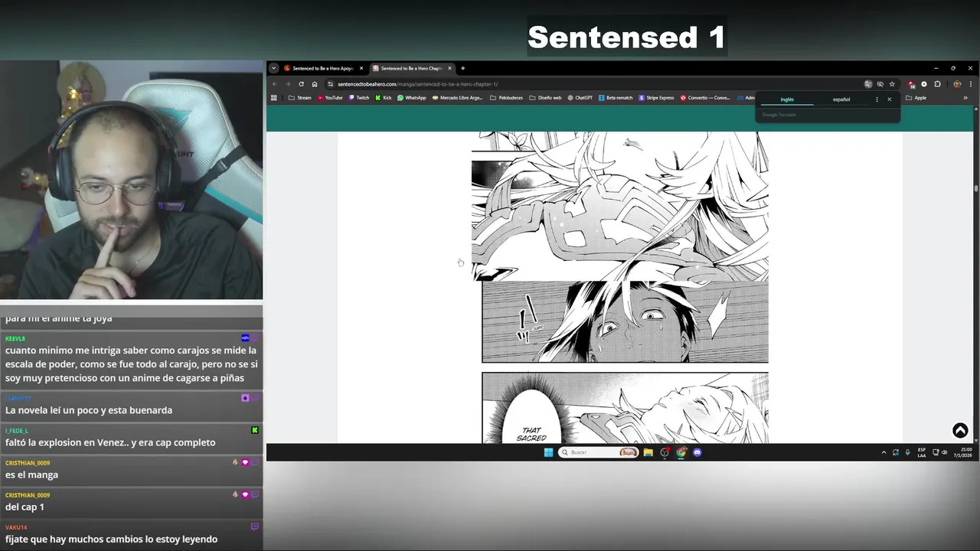This screenshot has width=980, height=551.
Task: Open the WhatsApp bookmark
Action: [x=412, y=98]
